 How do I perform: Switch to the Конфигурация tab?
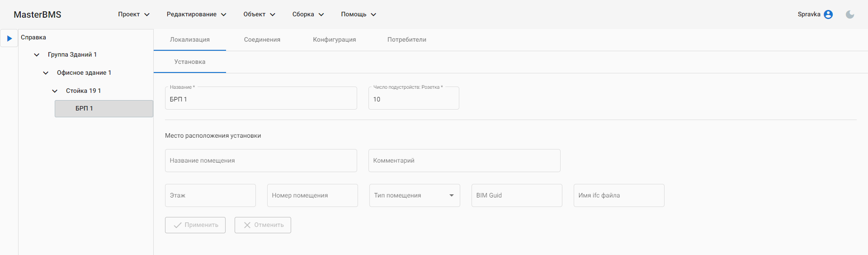coord(335,40)
